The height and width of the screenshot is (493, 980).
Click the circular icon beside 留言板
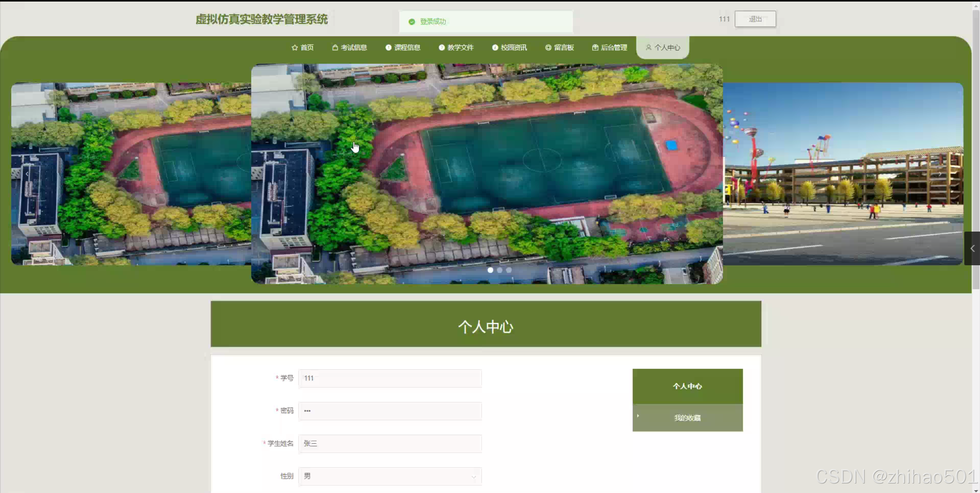click(x=548, y=47)
